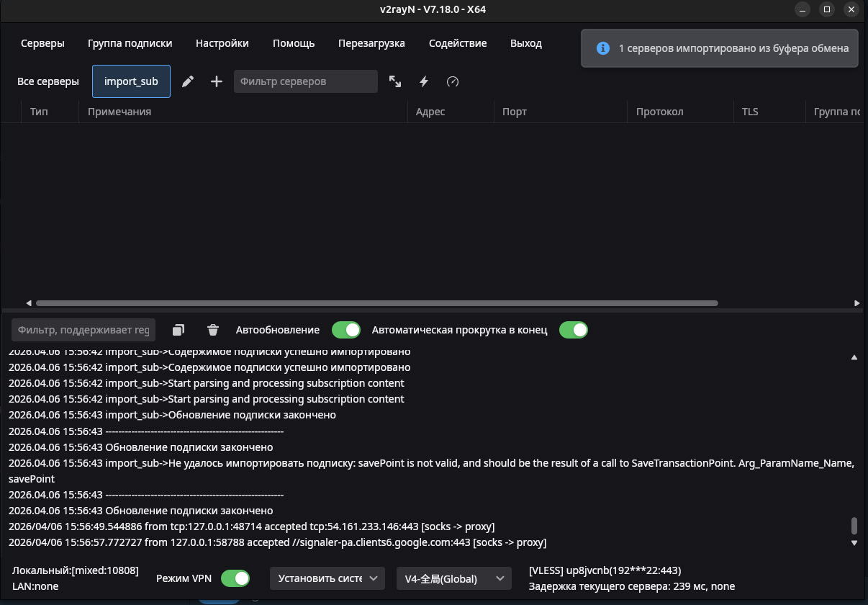Screen dimensions: 868x605
Task: Add a new subscription group with plus icon
Action: [217, 81]
